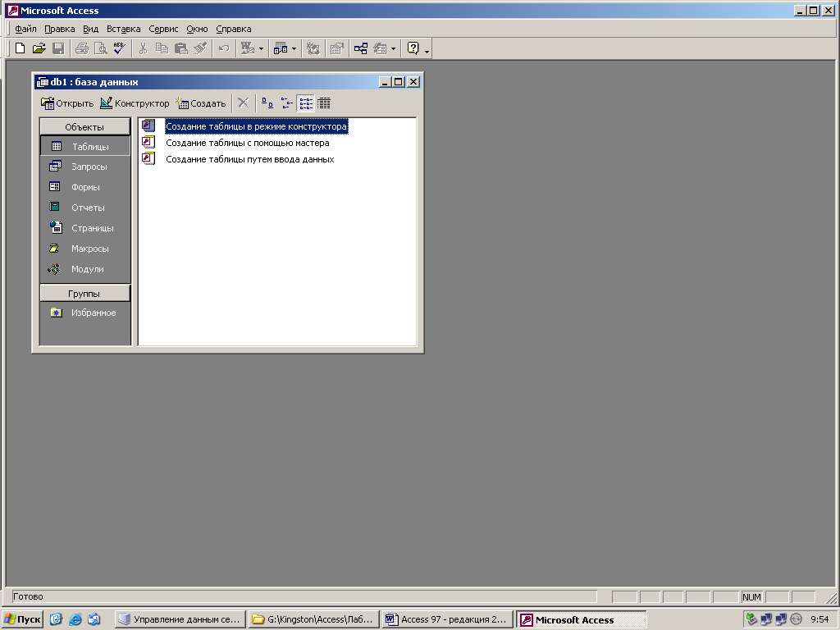Click the Open database folder icon
This screenshot has height=630, width=840.
pyautogui.click(x=39, y=48)
